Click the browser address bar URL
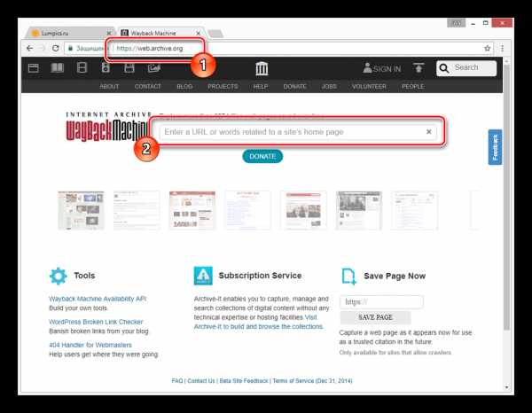 coord(150,49)
